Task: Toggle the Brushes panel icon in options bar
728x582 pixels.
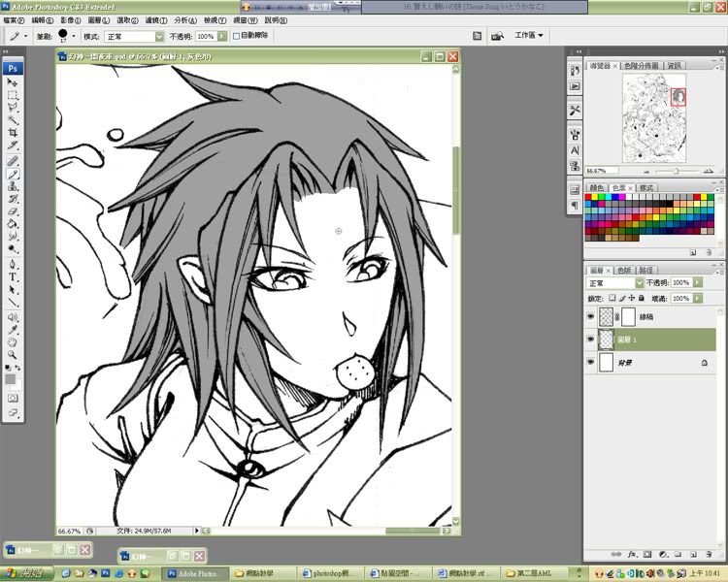Action: coord(477,36)
